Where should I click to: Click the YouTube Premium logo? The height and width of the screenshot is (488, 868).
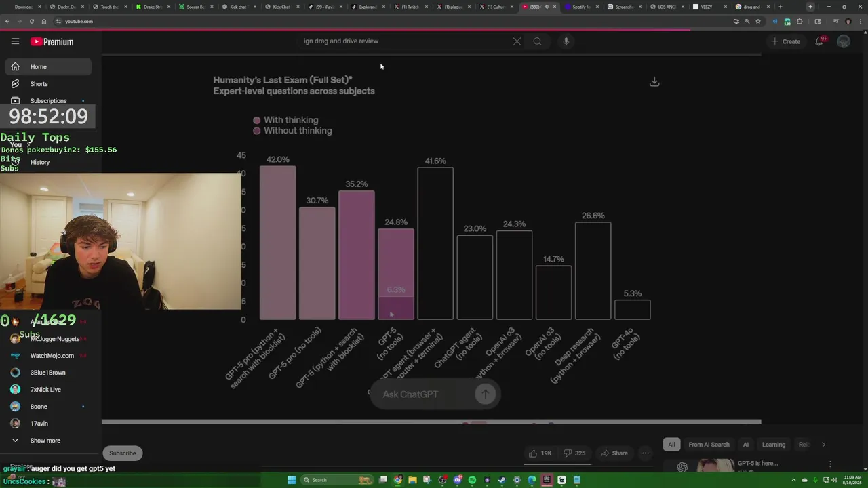coord(52,42)
